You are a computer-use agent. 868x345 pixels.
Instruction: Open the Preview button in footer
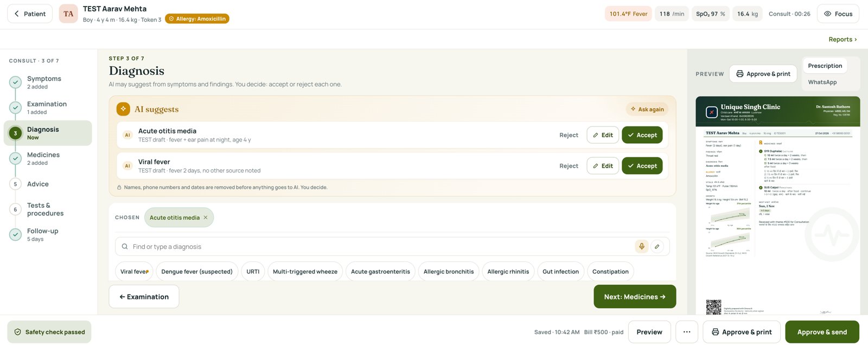(x=649, y=332)
